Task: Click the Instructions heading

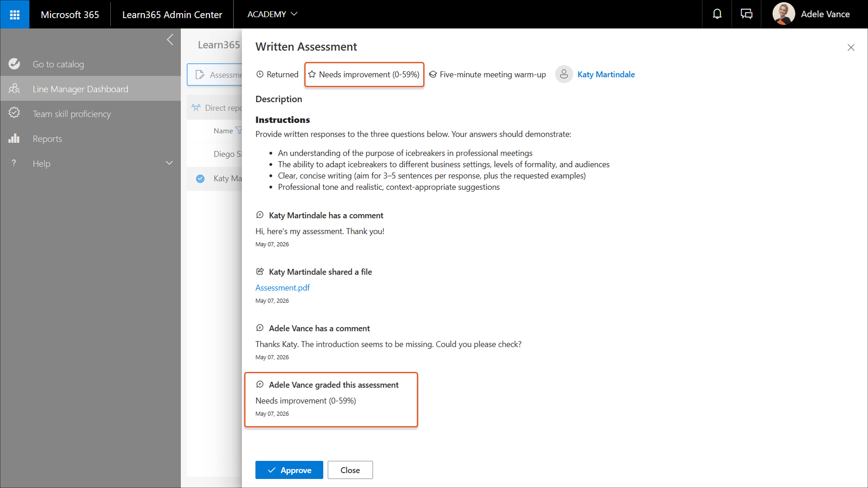Action: (283, 120)
